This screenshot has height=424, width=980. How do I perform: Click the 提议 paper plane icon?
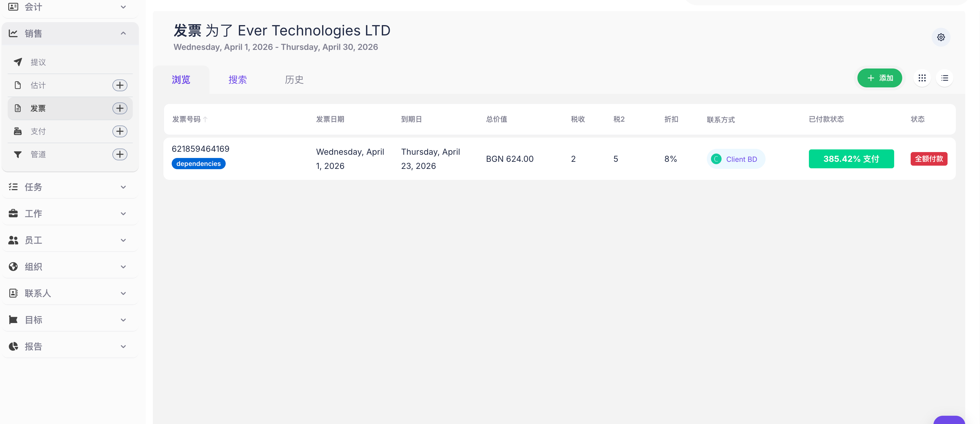18,62
